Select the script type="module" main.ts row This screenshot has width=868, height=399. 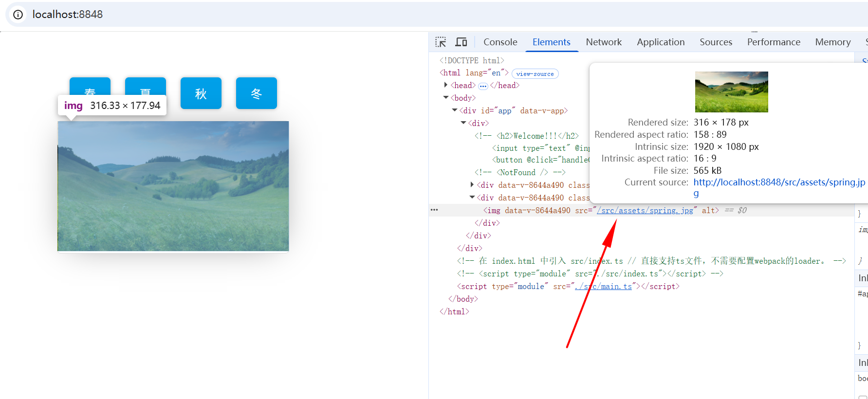point(568,286)
